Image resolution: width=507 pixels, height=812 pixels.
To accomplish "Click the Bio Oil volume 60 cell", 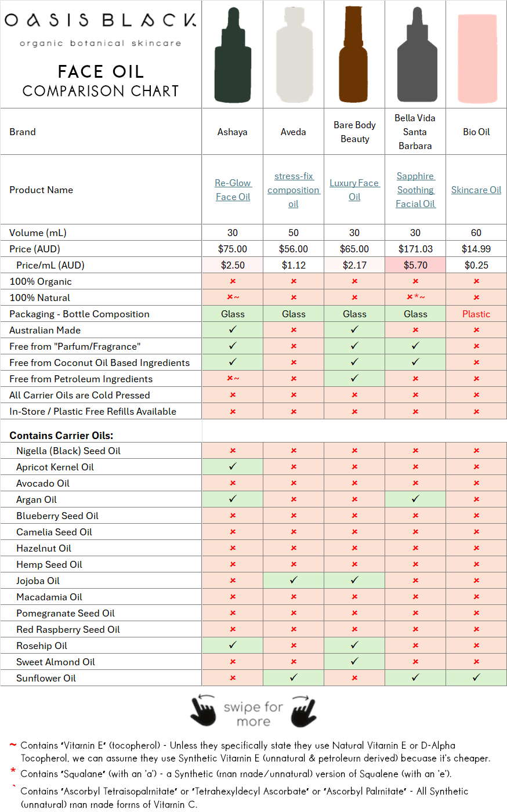I will 476,233.
